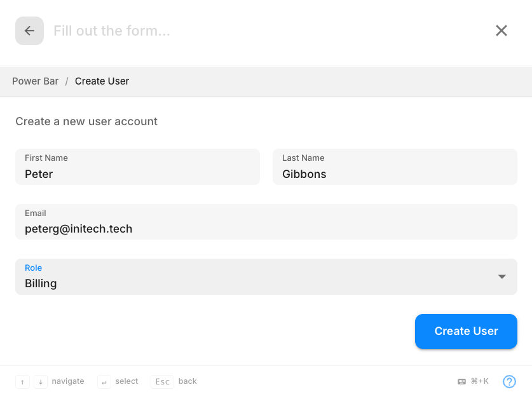Click the down arrow navigate key icon
The height and width of the screenshot is (394, 532).
coord(41,382)
